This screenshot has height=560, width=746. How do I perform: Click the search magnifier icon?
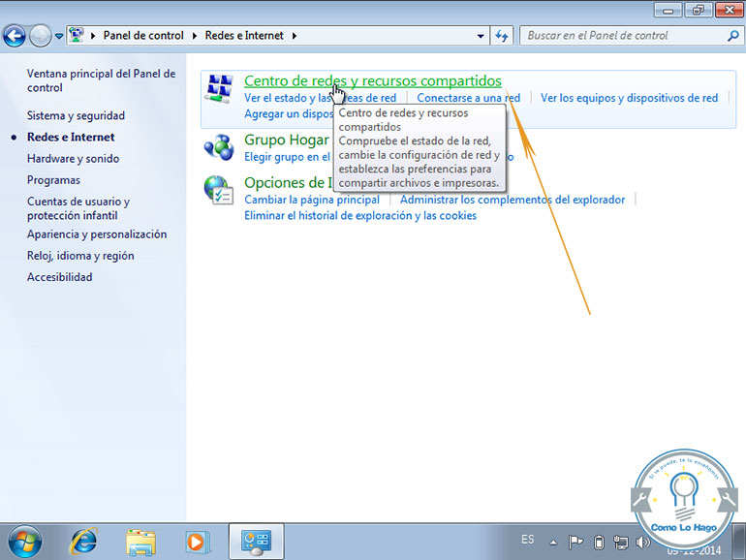tap(733, 36)
